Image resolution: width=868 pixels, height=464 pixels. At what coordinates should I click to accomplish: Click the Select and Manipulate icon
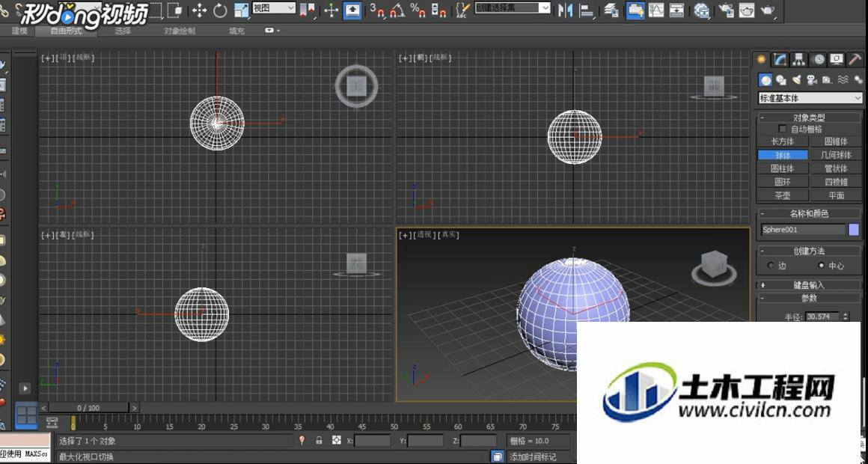click(x=331, y=10)
